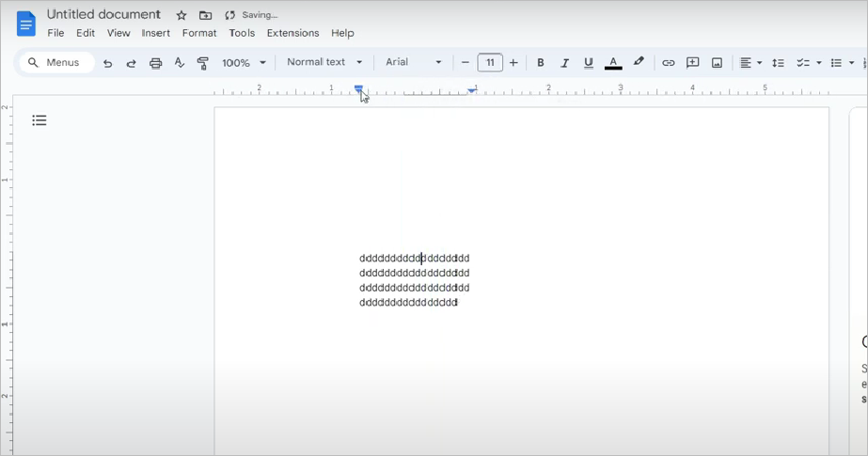The width and height of the screenshot is (868, 456).
Task: Toggle underline formatting
Action: [x=589, y=63]
